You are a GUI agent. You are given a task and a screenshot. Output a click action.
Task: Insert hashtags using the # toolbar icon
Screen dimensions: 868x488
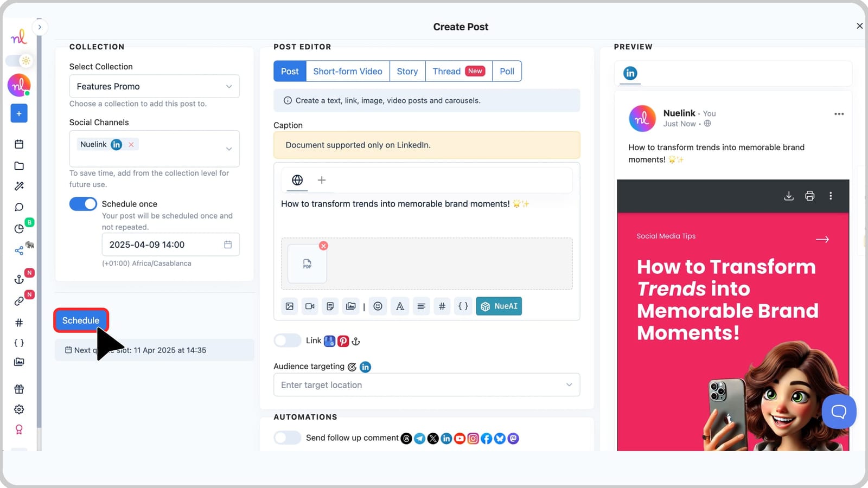click(x=442, y=306)
